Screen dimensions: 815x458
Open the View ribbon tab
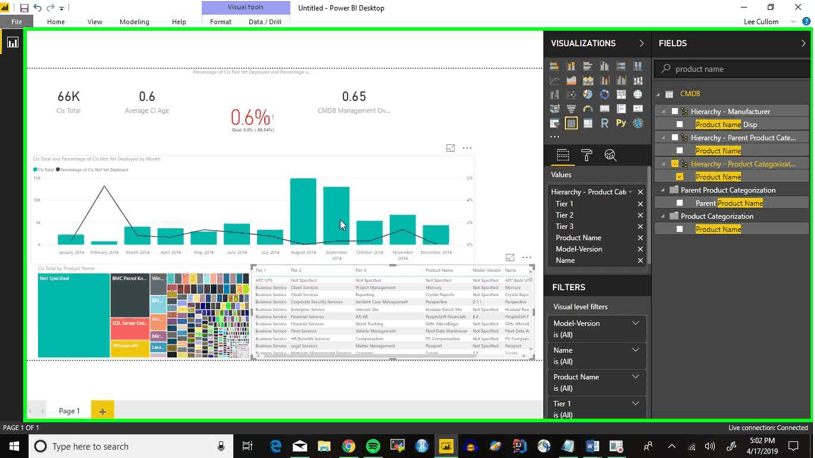click(95, 22)
